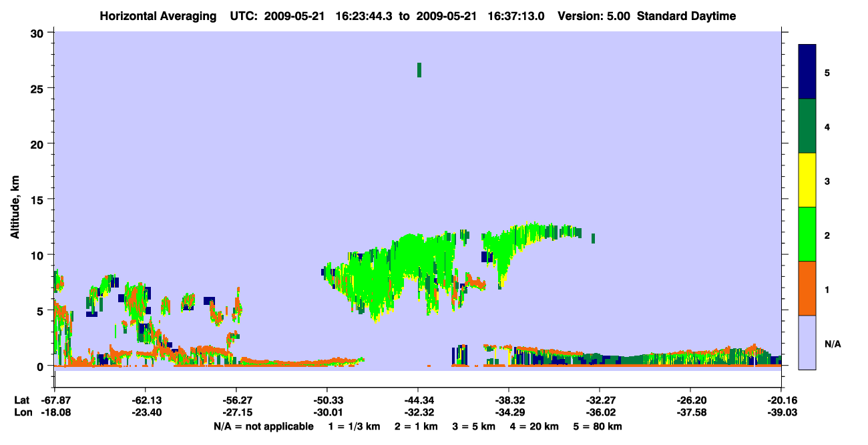Viewport: 868px width, 445px height.
Task: Click latitude tick value '-44.34'
Action: pos(418,400)
